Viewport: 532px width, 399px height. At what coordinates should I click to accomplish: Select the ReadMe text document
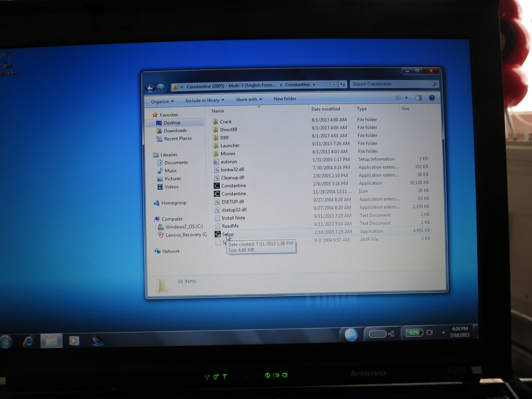[x=230, y=226]
